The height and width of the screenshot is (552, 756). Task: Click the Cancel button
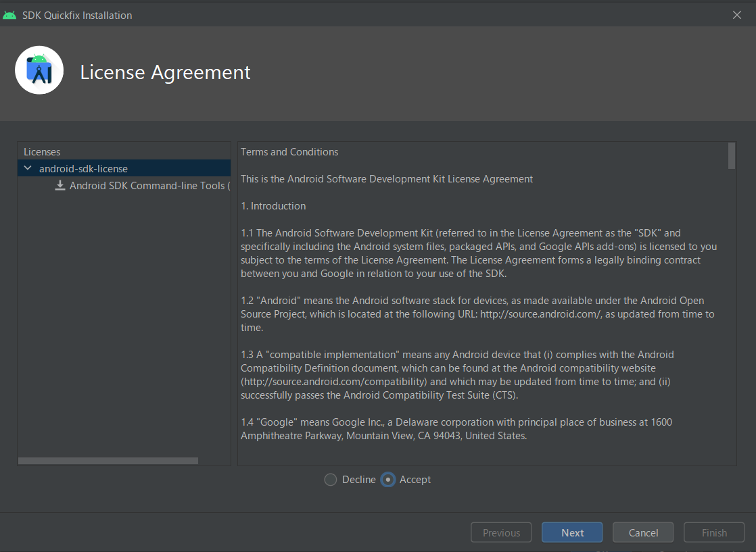tap(642, 532)
